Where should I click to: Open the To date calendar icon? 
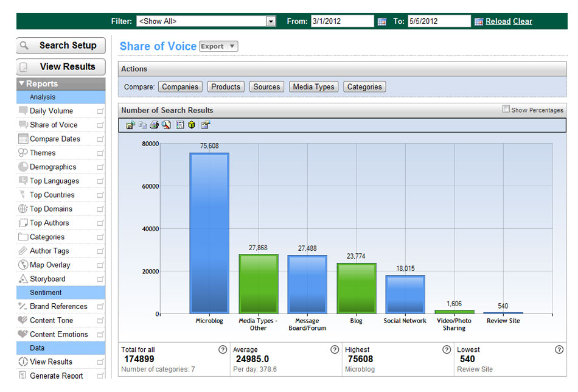(478, 22)
